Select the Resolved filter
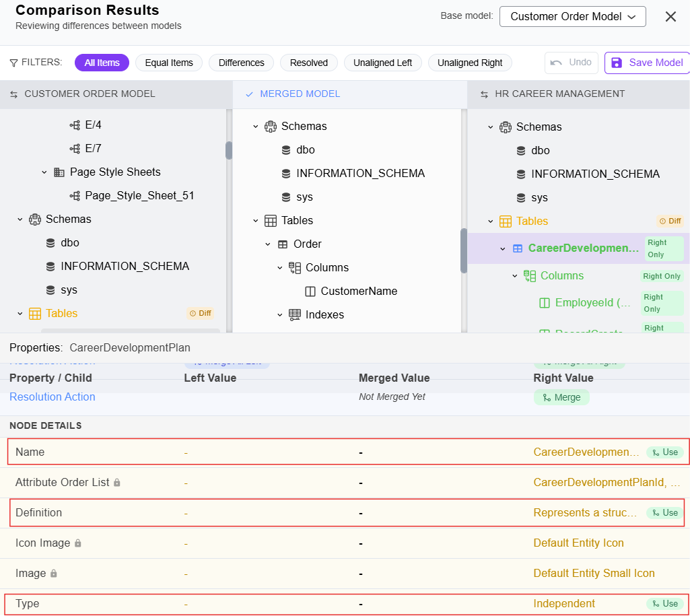690x616 pixels. (309, 63)
